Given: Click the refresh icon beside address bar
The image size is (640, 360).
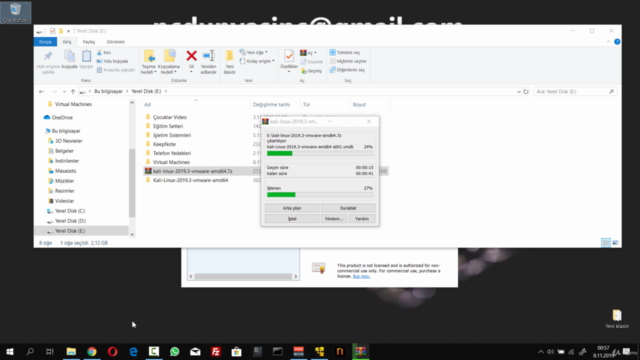Looking at the screenshot, I should (x=526, y=91).
